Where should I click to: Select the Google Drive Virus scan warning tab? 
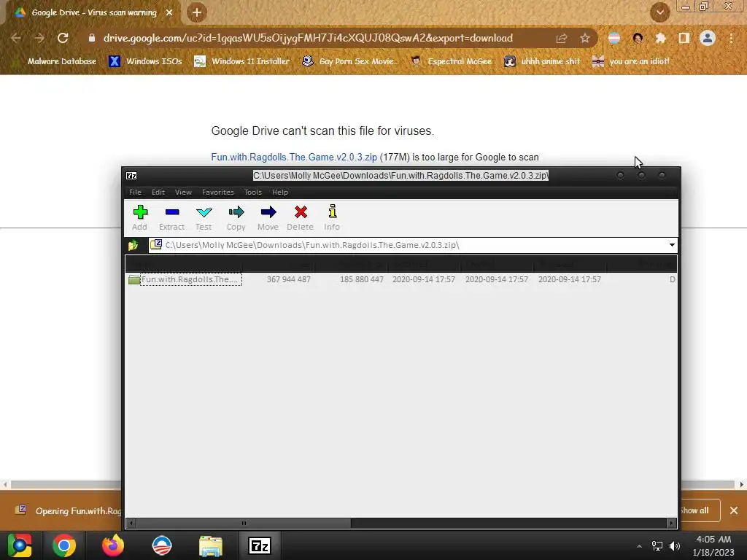click(x=94, y=12)
